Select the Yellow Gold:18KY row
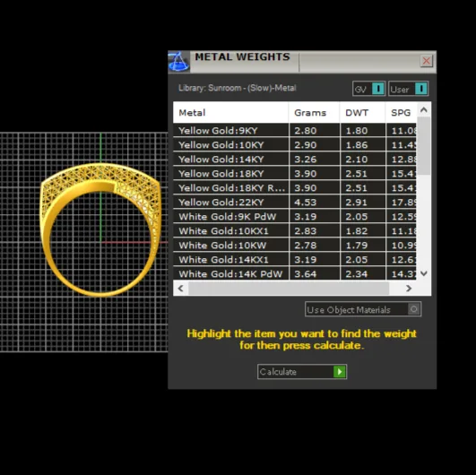This screenshot has width=476, height=475. (294, 174)
